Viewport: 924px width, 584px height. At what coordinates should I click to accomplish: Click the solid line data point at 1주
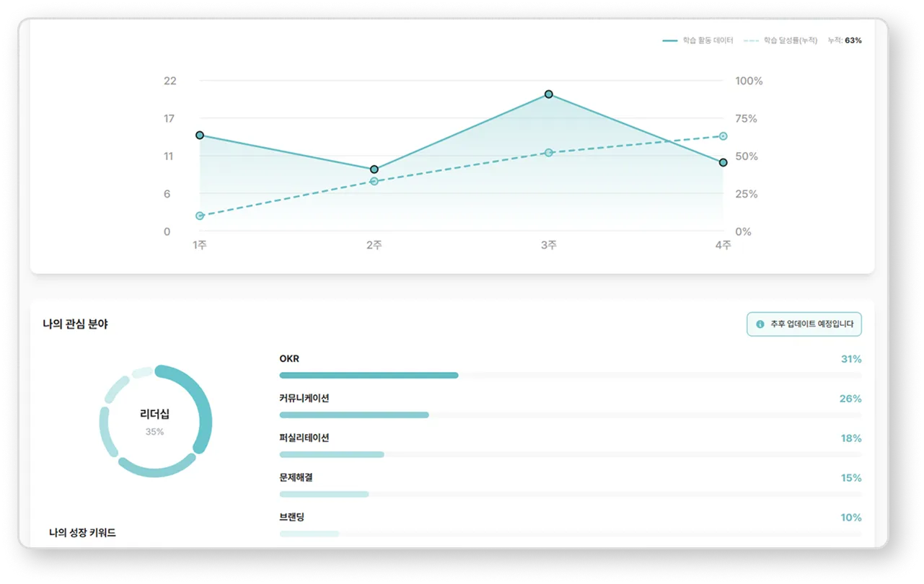pyautogui.click(x=200, y=135)
